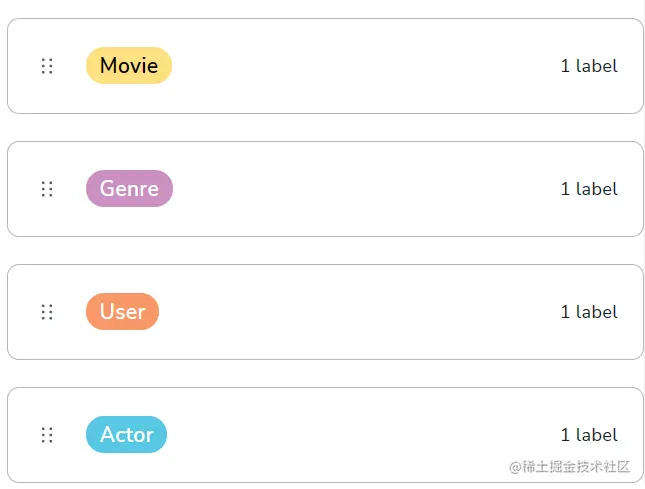Viewport: 645px width, 489px height.
Task: Click the six-dot grip icon on the Genre card
Action: pos(47,189)
